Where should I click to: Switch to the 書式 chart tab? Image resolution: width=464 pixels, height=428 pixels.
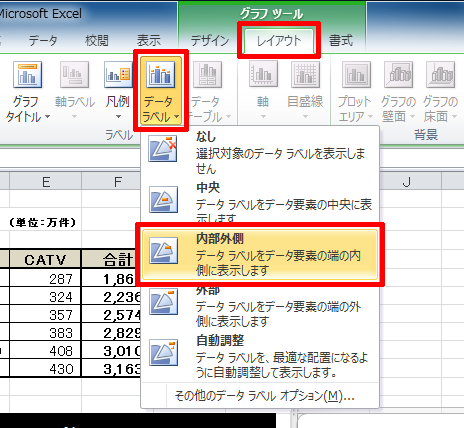click(x=341, y=41)
